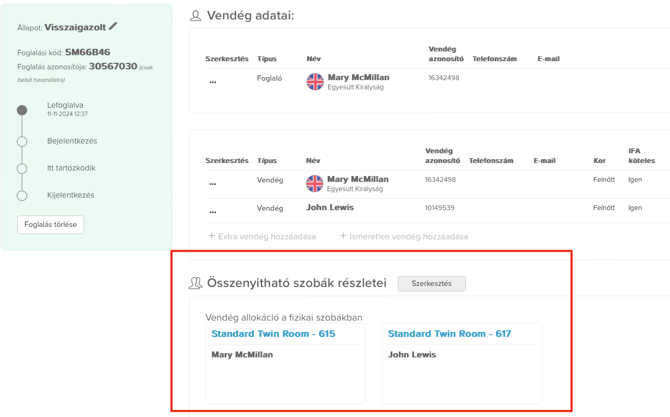
Task: Click the group icon beside Összenyitható szobák részletei
Action: click(x=195, y=284)
